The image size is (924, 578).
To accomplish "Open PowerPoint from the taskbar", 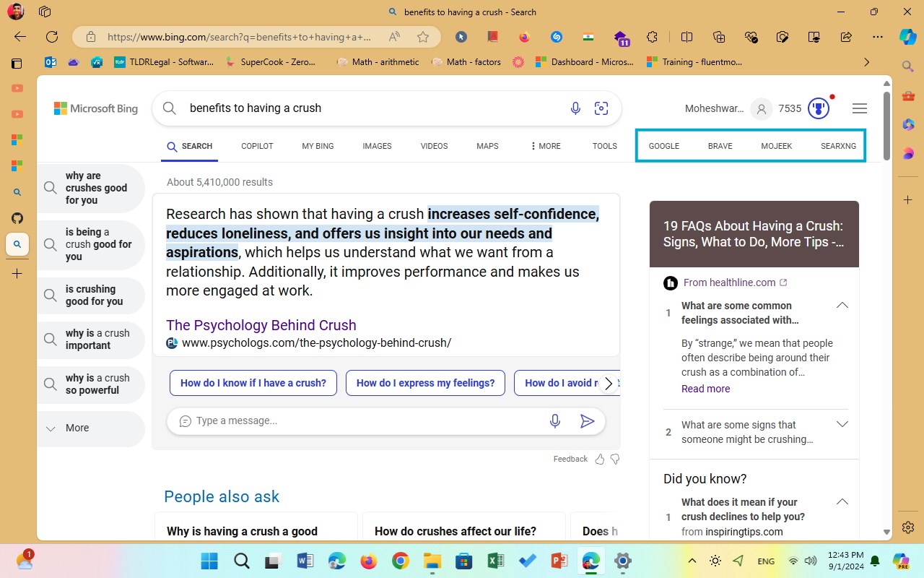I will tap(559, 561).
